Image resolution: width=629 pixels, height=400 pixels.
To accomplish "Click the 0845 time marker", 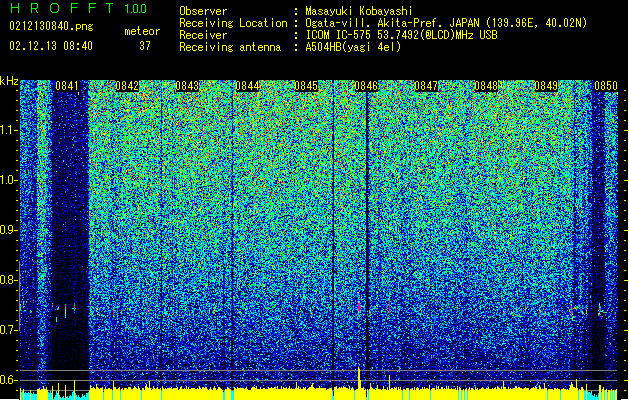I will tap(306, 86).
